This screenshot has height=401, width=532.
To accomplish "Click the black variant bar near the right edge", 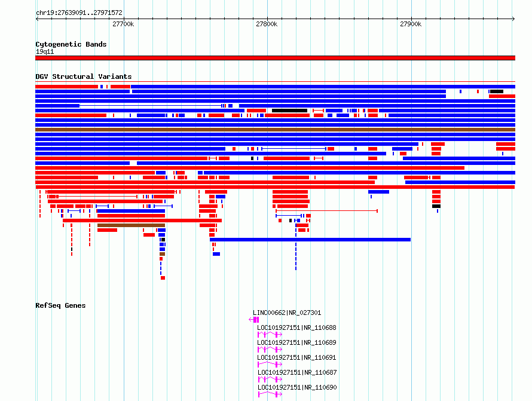I will point(497,91).
